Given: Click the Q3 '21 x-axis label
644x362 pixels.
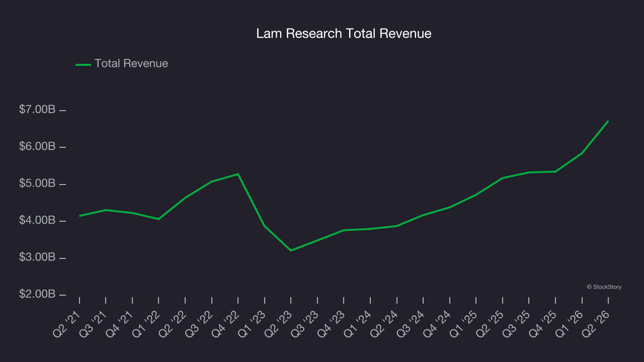Looking at the screenshot, I should pyautogui.click(x=94, y=323).
